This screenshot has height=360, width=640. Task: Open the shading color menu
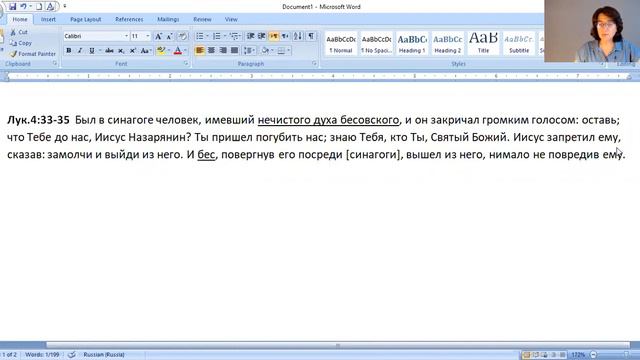coord(267,51)
